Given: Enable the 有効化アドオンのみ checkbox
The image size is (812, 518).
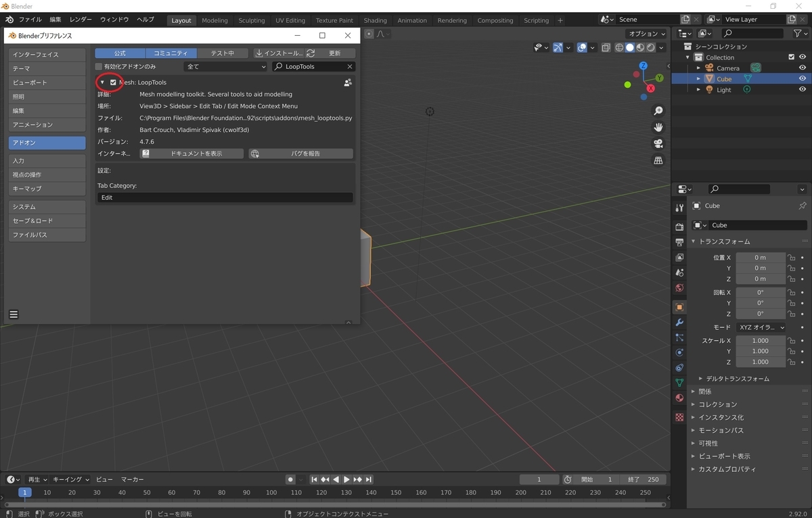Looking at the screenshot, I should 99,67.
